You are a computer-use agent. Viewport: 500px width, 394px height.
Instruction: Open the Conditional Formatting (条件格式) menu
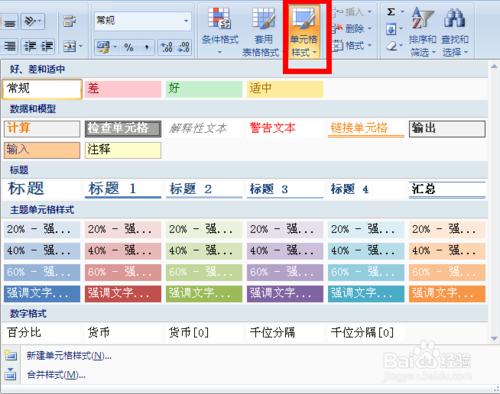click(220, 30)
